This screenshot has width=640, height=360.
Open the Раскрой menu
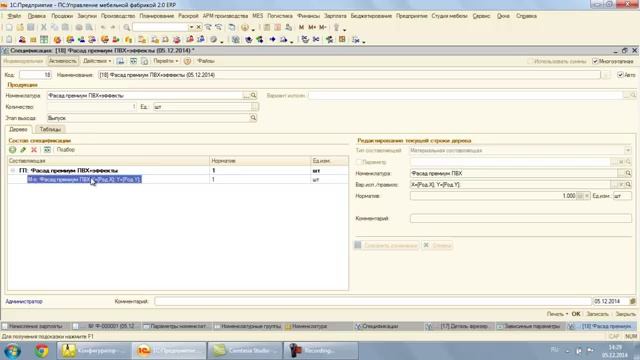click(x=188, y=16)
